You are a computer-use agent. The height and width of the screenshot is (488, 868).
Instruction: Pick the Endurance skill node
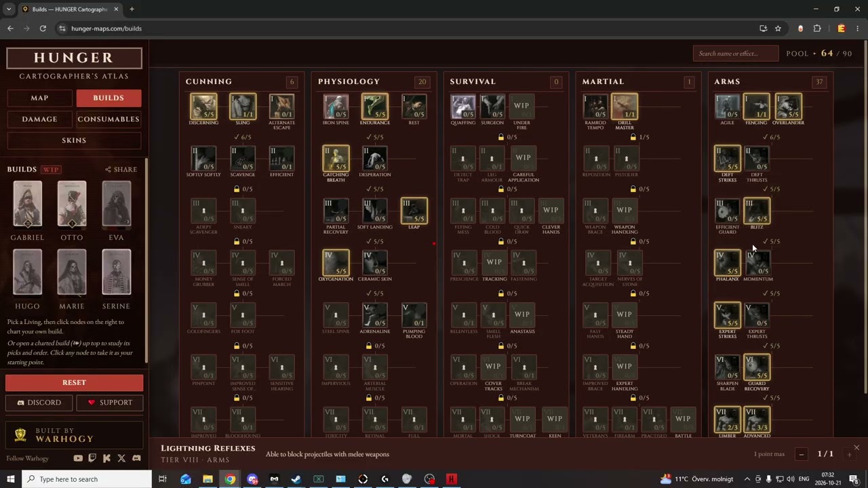pyautogui.click(x=375, y=106)
